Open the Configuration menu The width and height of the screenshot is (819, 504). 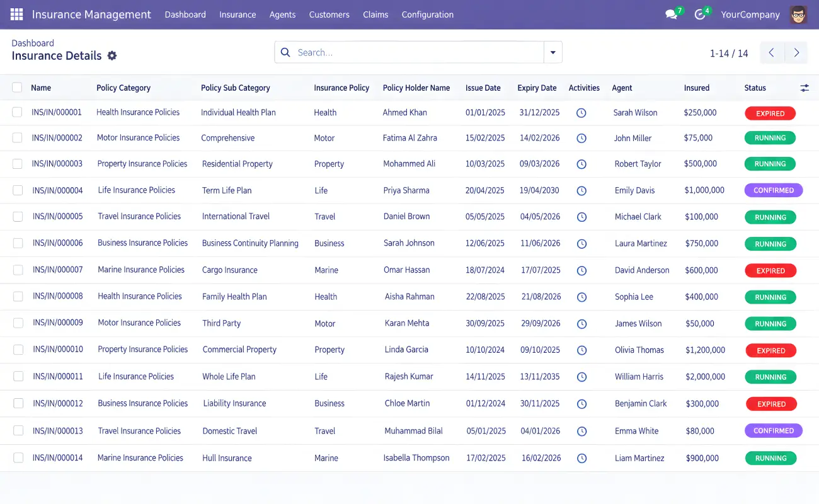[x=428, y=14]
